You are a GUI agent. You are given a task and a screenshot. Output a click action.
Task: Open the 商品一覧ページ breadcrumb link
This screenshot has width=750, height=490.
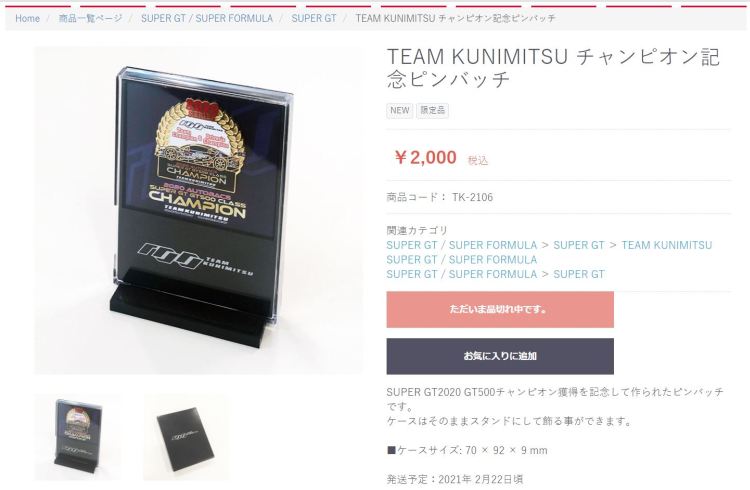90,18
